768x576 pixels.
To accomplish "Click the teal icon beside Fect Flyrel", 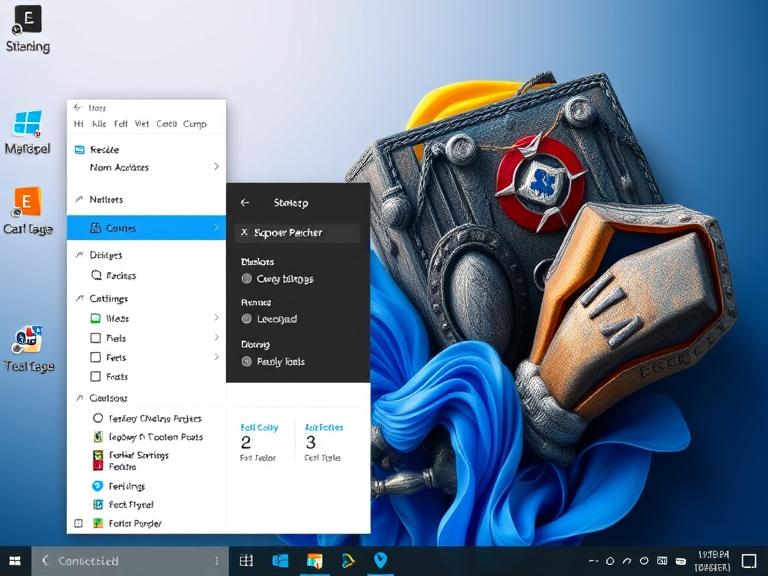I will click(98, 504).
